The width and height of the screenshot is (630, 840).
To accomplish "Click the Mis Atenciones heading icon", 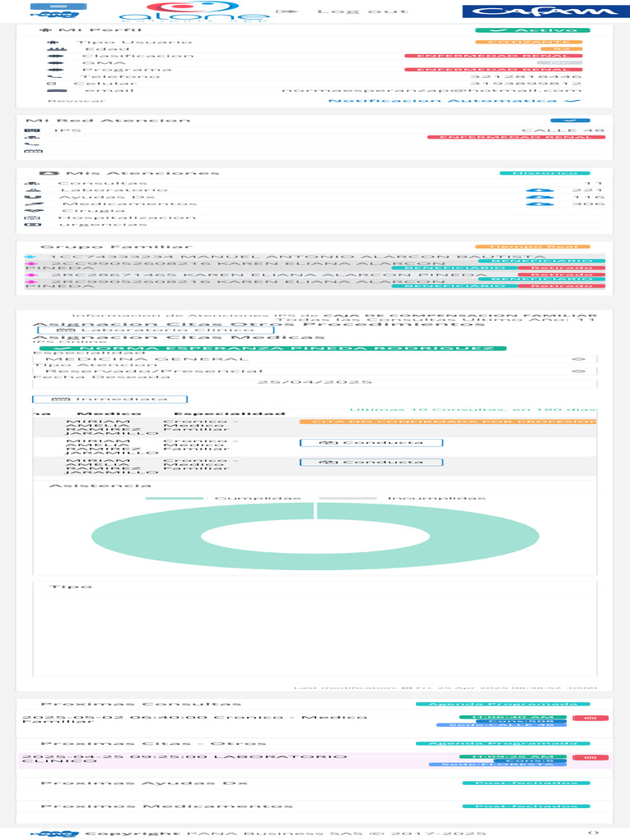I will coord(49,173).
